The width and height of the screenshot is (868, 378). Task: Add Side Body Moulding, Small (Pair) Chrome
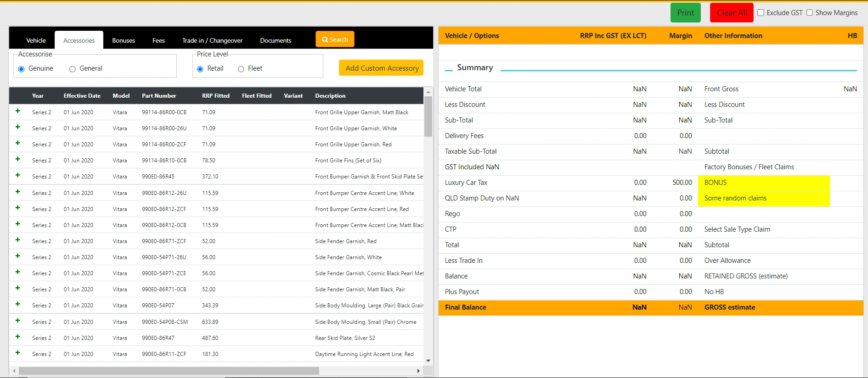click(17, 321)
